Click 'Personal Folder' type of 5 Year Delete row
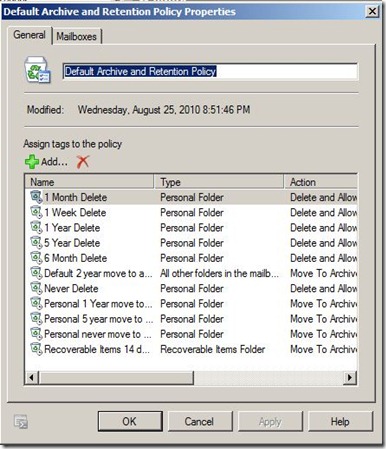 tap(192, 243)
